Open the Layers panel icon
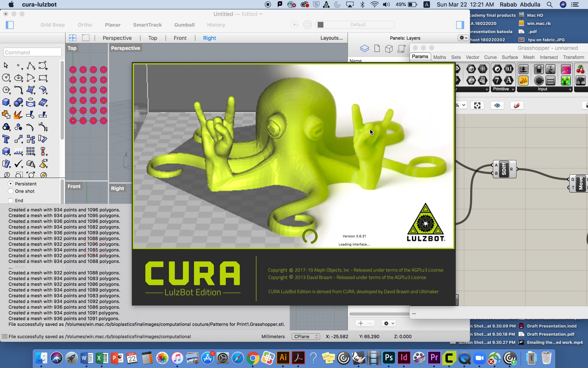Viewport: 588px width, 368px height. [x=365, y=49]
